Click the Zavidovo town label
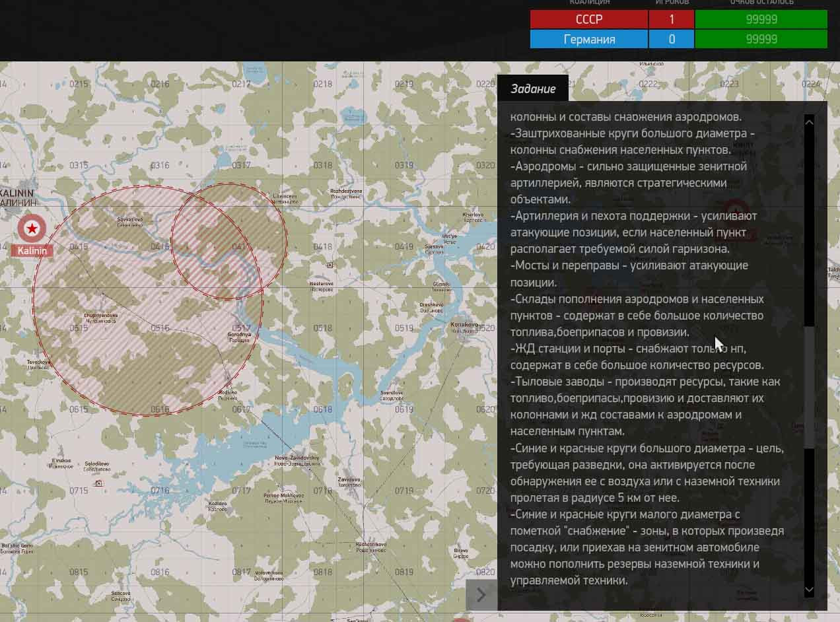Image resolution: width=840 pixels, height=622 pixels. [349, 481]
